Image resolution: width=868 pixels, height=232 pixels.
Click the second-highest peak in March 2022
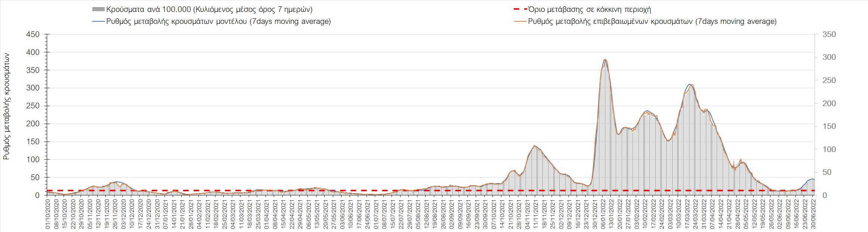690,84
